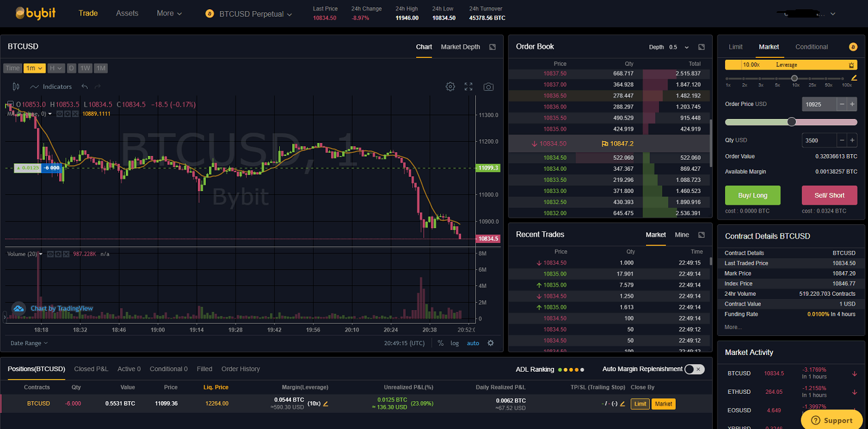This screenshot has height=429, width=868.
Task: Open the Date Range dropdown
Action: click(29, 343)
